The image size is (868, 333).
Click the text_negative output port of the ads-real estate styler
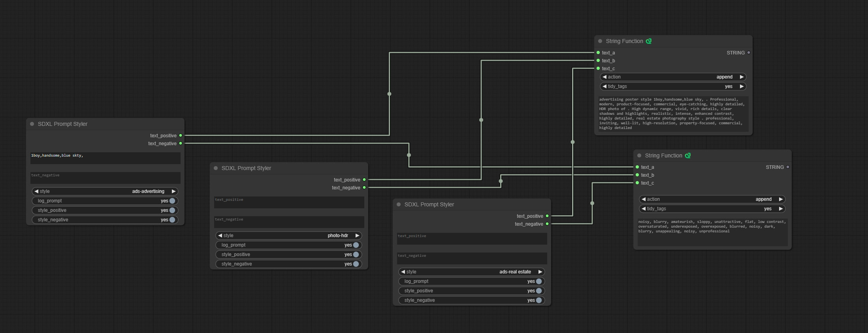(547, 224)
